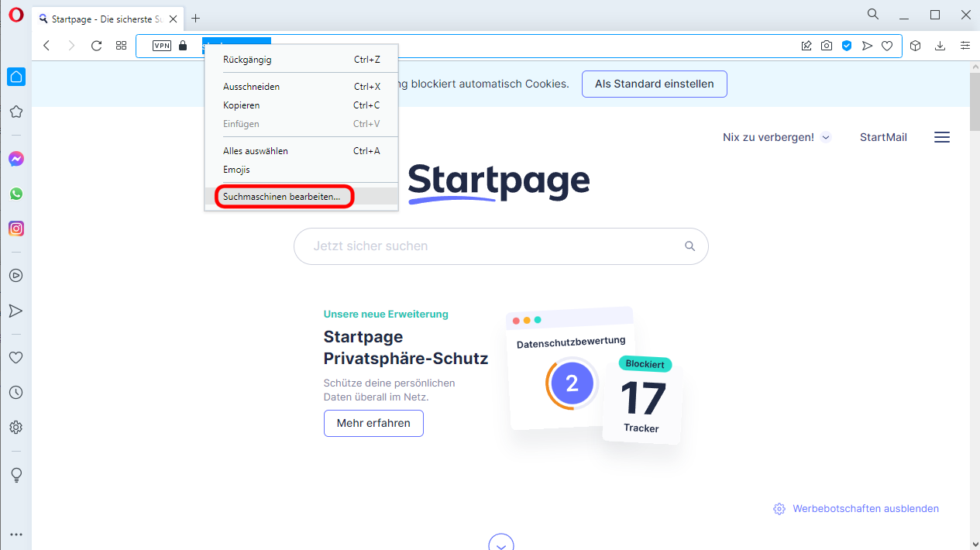
Task: Go back with the back arrow
Action: pyautogui.click(x=46, y=46)
